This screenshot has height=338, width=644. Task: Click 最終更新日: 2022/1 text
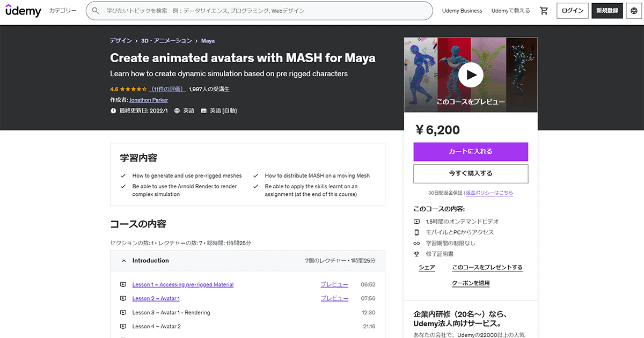click(x=143, y=111)
